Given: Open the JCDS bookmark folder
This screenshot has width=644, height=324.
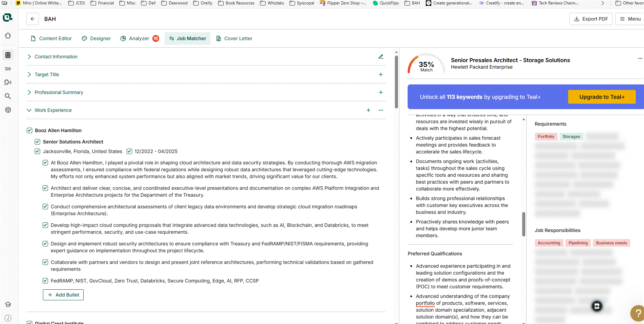Looking at the screenshot, I should (x=77, y=3).
